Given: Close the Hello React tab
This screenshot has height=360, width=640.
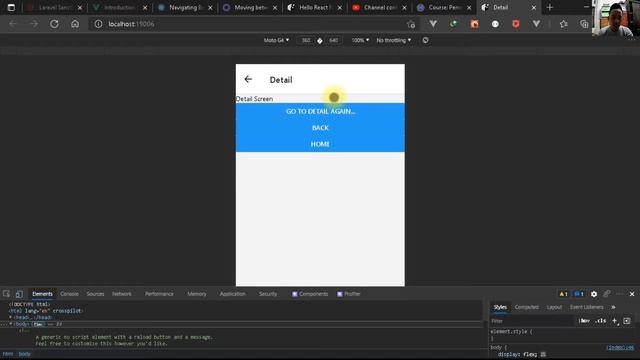Looking at the screenshot, I should click(340, 8).
